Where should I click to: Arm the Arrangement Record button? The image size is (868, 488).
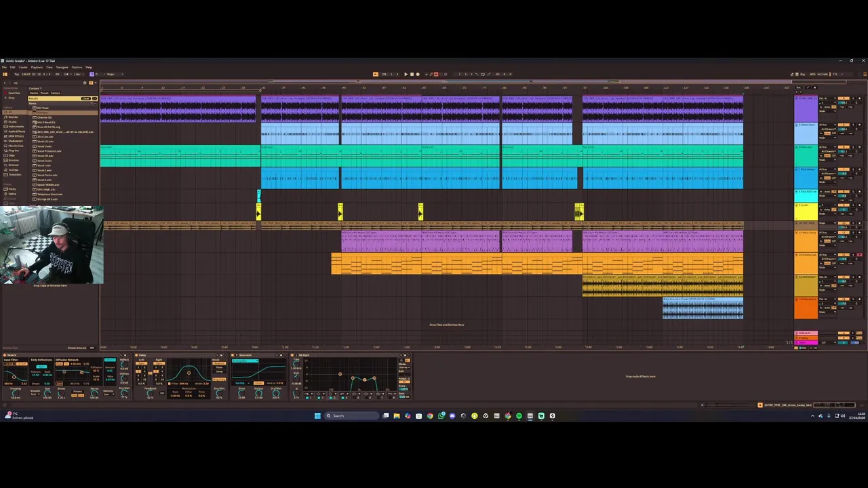tap(418, 74)
